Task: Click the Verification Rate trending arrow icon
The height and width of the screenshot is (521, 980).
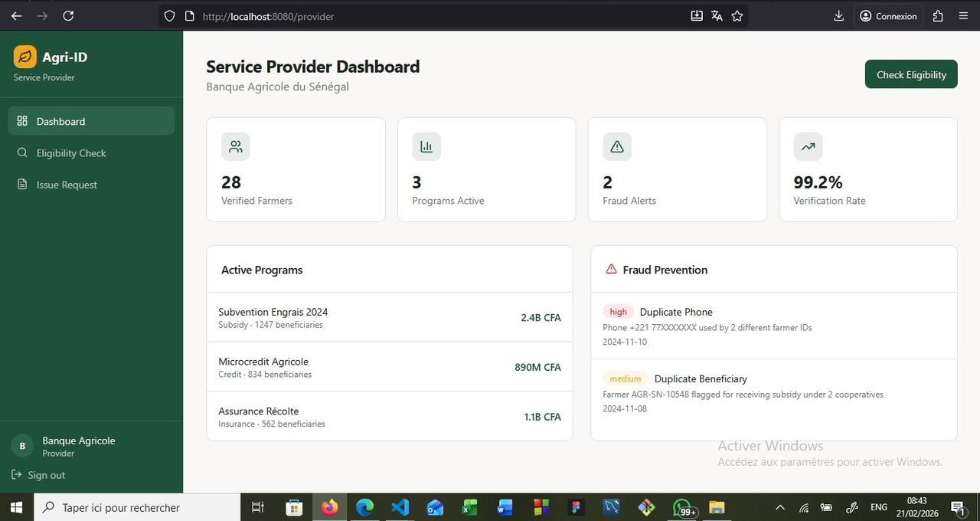Action: (x=808, y=146)
